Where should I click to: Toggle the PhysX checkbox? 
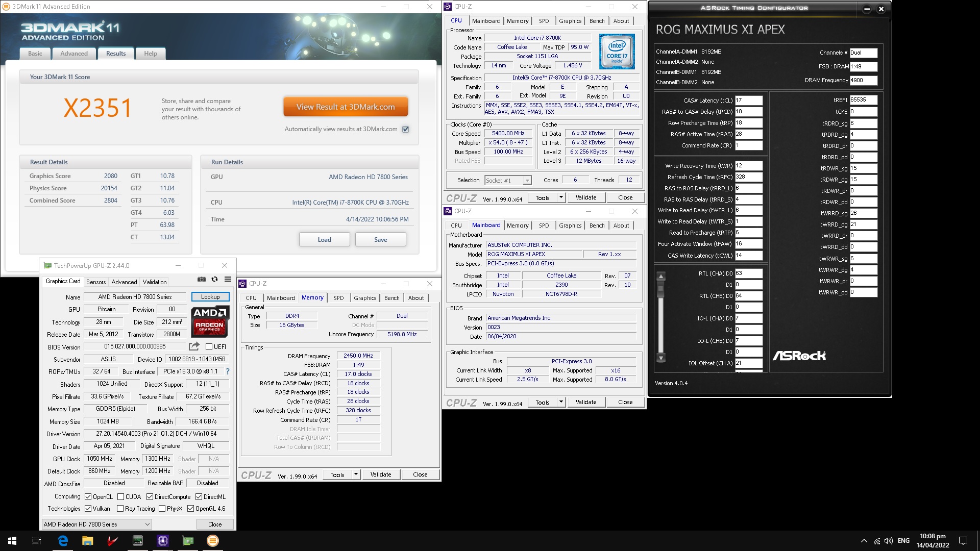click(x=162, y=509)
